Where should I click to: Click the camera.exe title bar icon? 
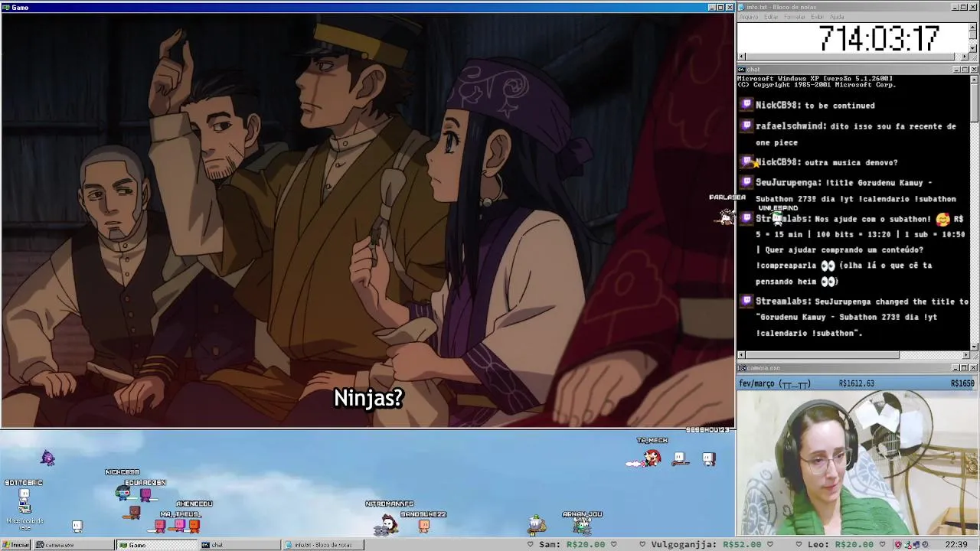(742, 368)
